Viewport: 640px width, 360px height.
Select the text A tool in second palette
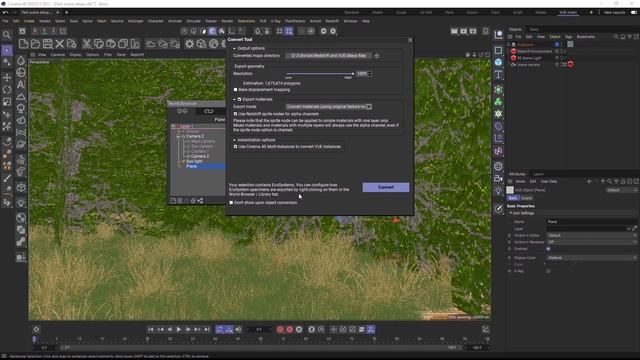[x=21, y=84]
